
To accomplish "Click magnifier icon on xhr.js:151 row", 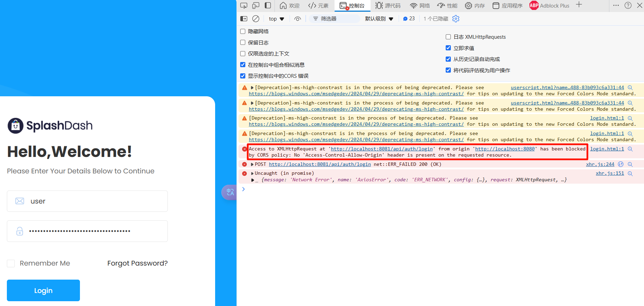I will pos(630,173).
